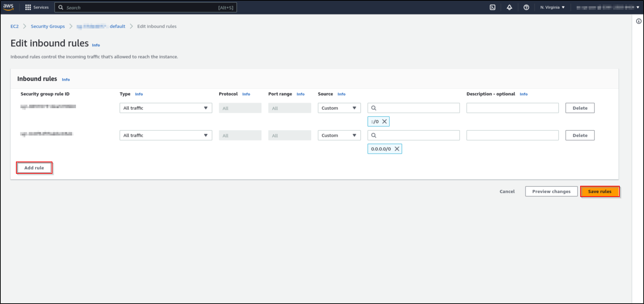644x304 pixels.
Task: Expand Type dropdown of the ::/0 rule
Action: (x=166, y=108)
